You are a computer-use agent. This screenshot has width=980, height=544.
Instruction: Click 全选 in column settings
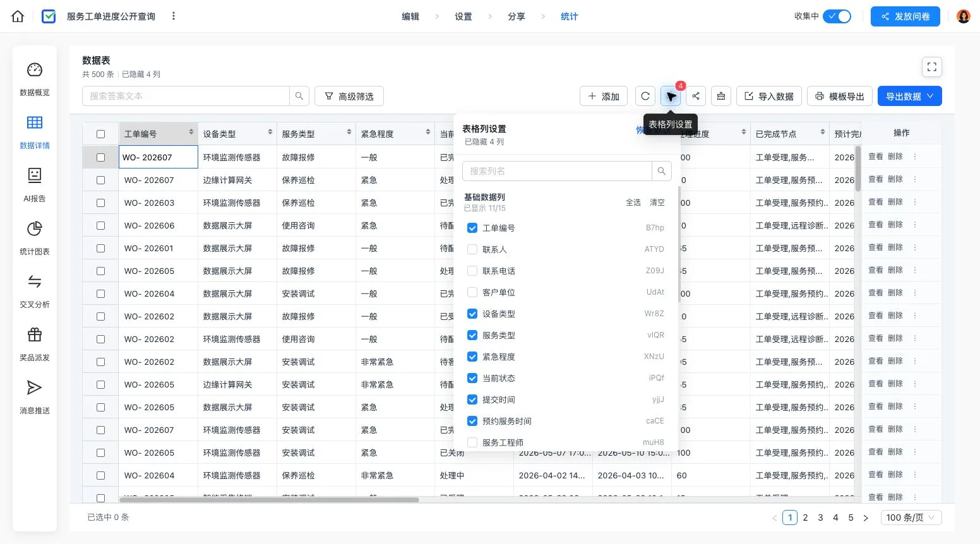[633, 203]
